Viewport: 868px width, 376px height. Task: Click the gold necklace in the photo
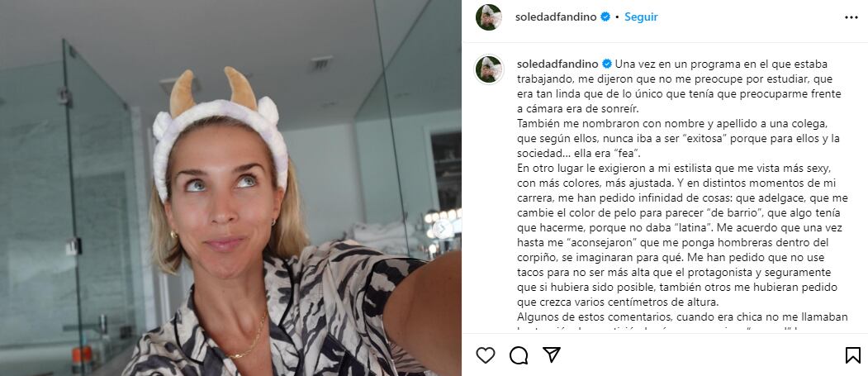pyautogui.click(x=251, y=339)
